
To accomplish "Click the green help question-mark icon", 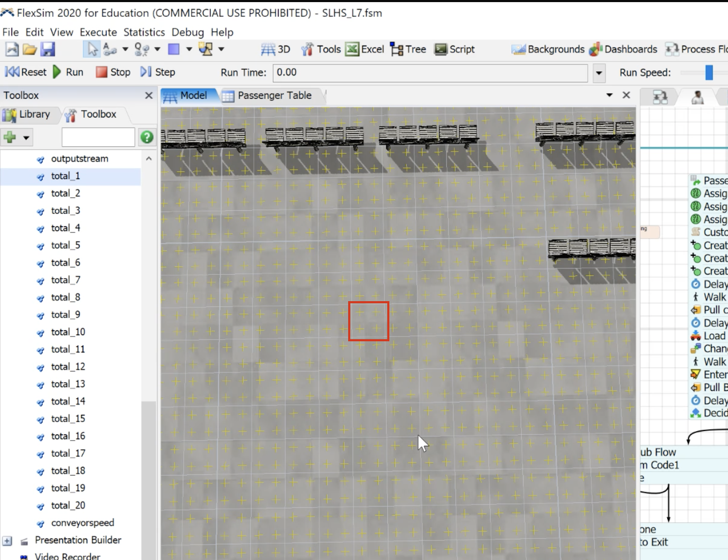I will click(x=147, y=137).
